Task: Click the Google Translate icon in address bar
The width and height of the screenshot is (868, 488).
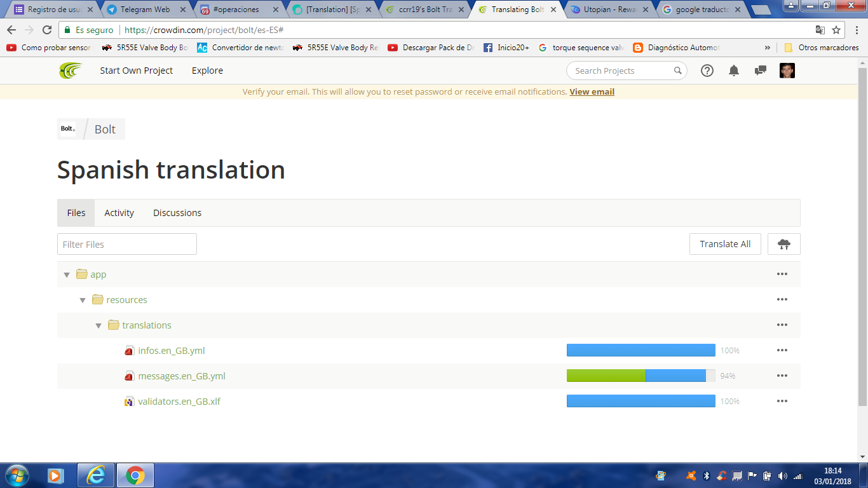Action: pos(820,30)
